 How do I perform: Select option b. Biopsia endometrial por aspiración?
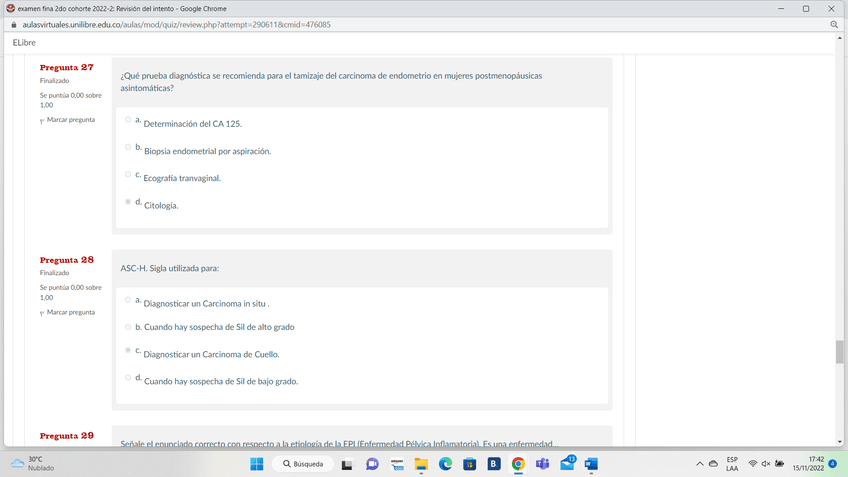tap(128, 147)
